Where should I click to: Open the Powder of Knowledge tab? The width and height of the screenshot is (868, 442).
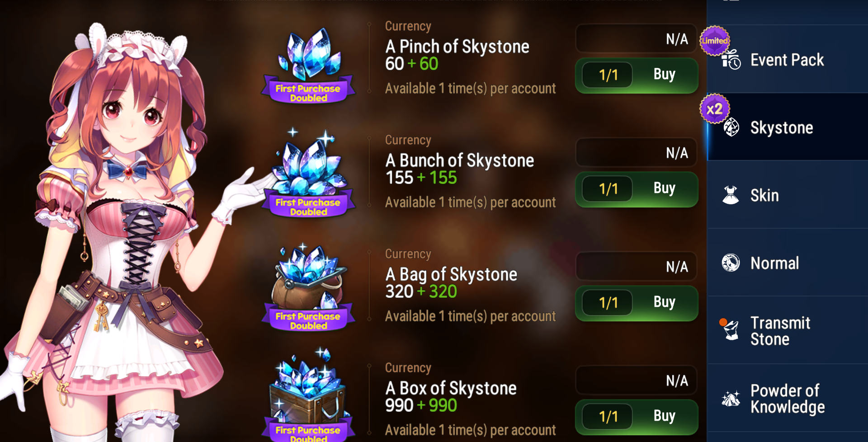pyautogui.click(x=788, y=398)
